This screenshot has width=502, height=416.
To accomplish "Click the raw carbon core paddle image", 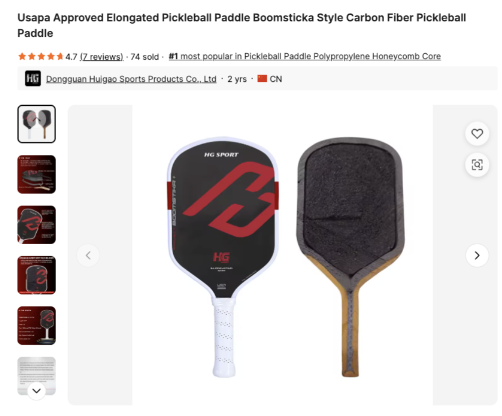I will click(x=351, y=257).
